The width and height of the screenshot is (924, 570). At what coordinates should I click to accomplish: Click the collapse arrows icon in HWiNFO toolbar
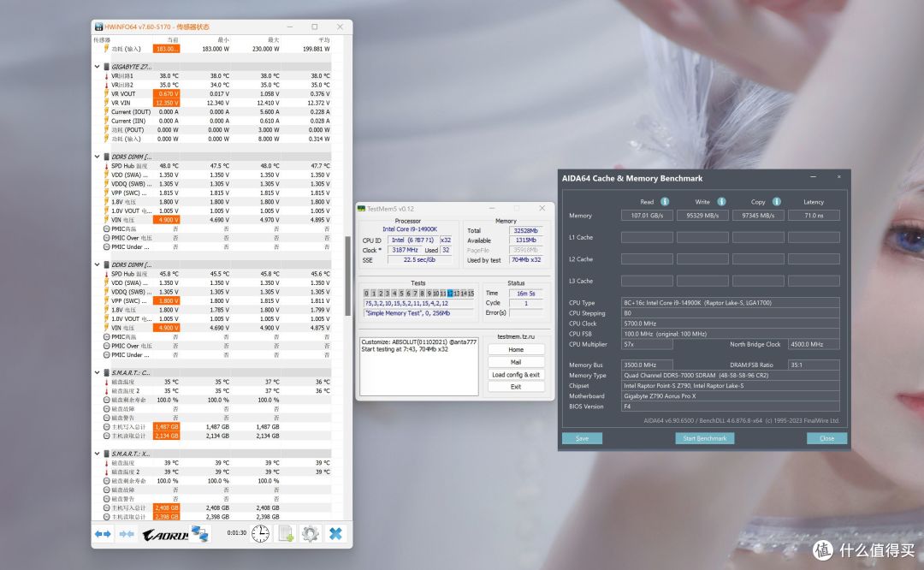(x=126, y=533)
